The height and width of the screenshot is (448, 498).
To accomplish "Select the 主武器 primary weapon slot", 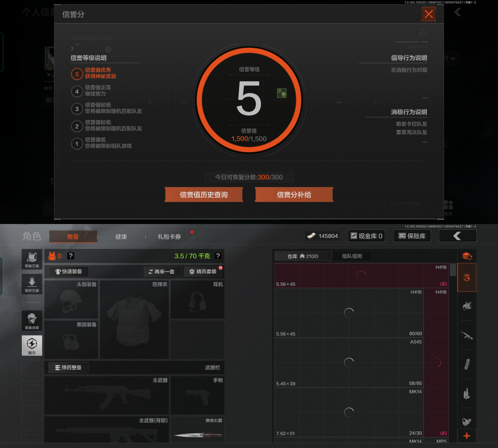I will (x=106, y=395).
